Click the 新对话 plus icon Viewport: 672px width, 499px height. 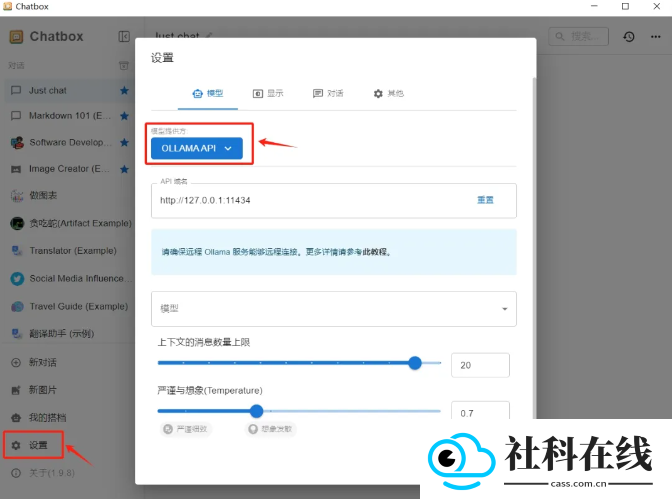tap(16, 363)
